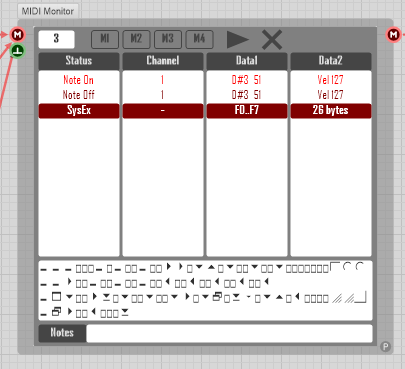Select memory button M4
This screenshot has height=369, width=405.
point(199,39)
